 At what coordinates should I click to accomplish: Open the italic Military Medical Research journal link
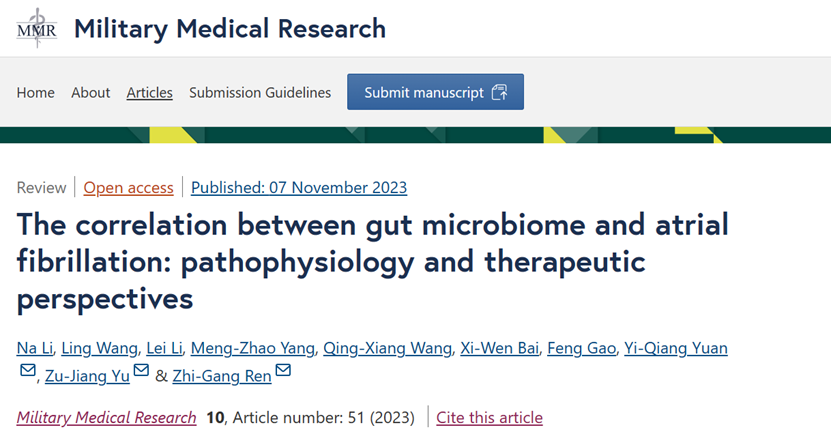(107, 418)
